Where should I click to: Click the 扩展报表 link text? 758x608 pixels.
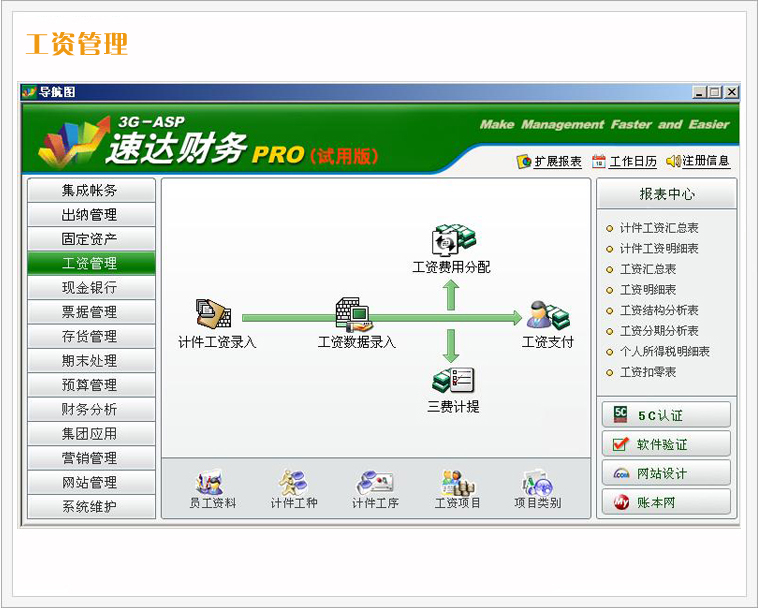click(x=558, y=161)
